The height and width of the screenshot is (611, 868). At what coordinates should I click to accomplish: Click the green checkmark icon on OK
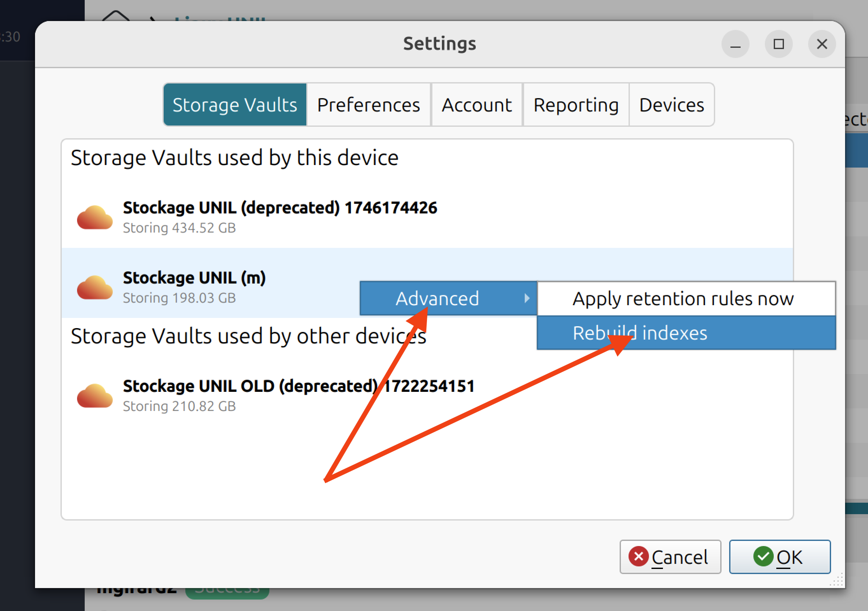click(x=763, y=557)
